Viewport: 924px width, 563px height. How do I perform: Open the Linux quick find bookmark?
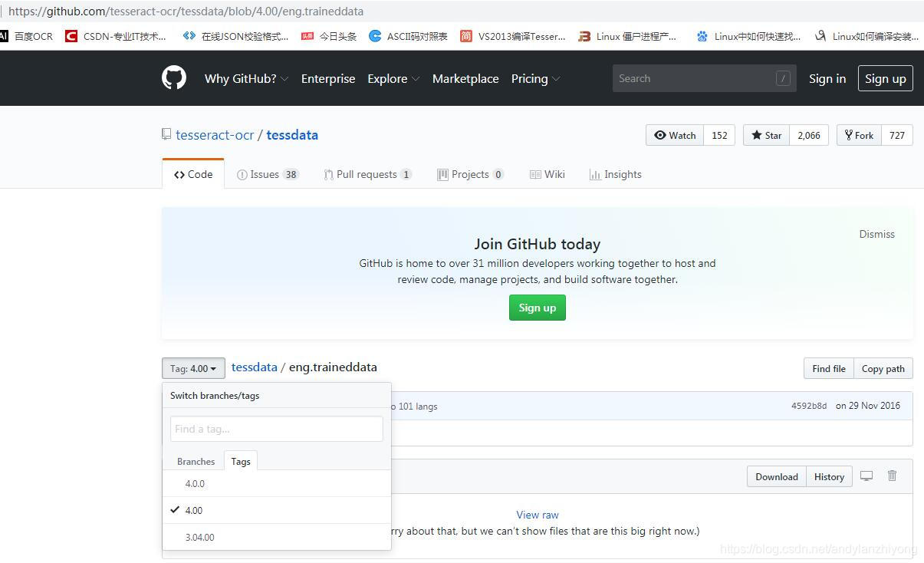[x=748, y=36]
